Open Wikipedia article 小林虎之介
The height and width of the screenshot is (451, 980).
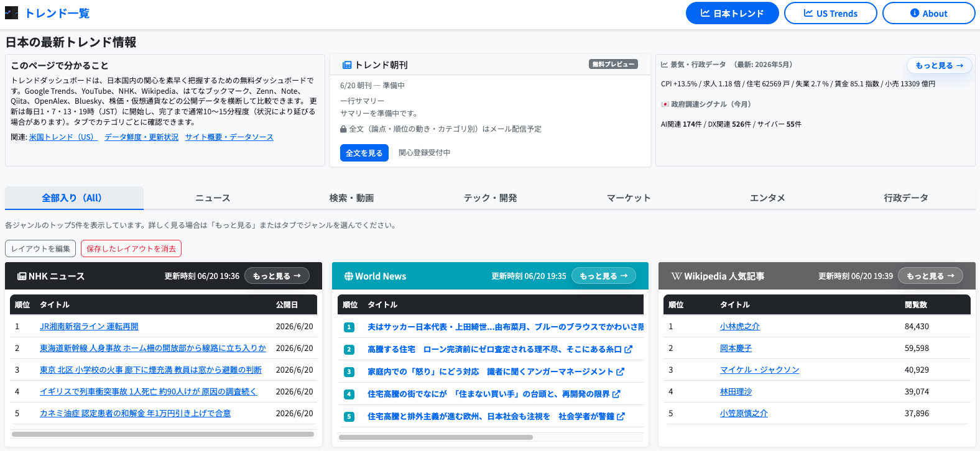pos(740,327)
